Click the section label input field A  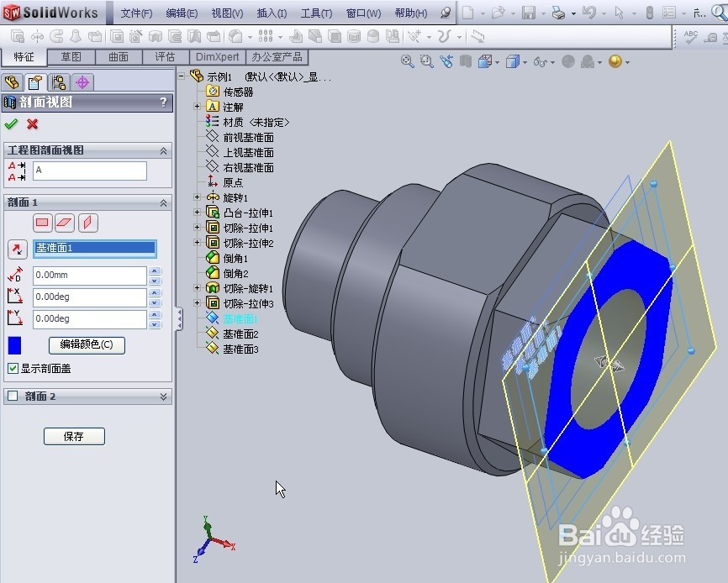point(90,171)
